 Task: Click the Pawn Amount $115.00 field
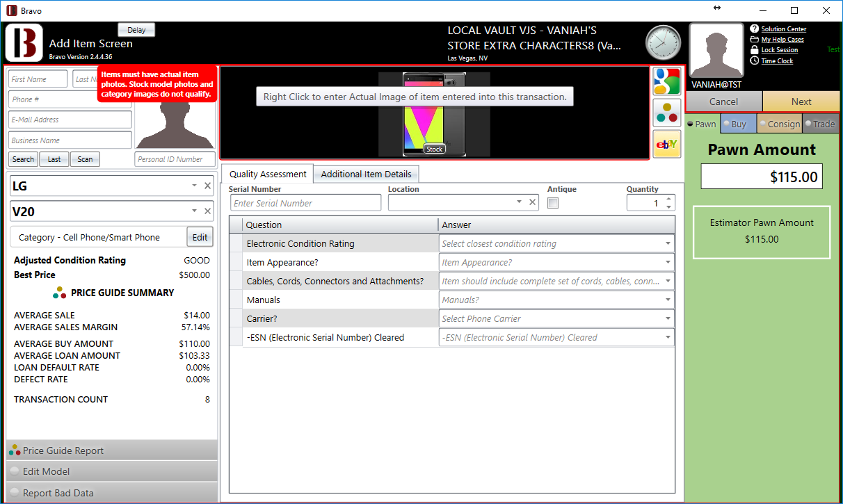click(x=762, y=177)
